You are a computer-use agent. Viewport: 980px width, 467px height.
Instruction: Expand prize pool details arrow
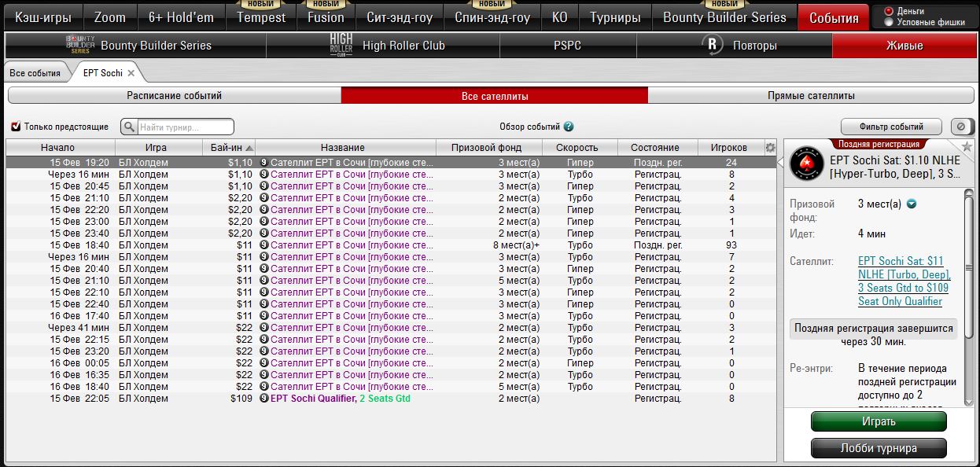pyautogui.click(x=912, y=204)
